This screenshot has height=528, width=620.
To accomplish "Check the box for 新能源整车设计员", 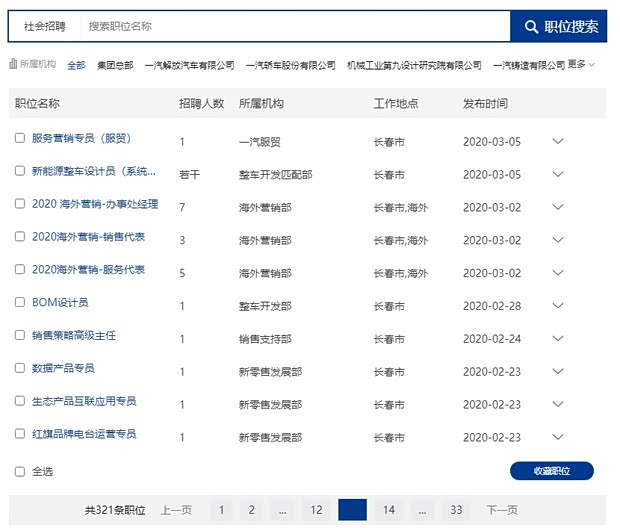I will tap(20, 170).
